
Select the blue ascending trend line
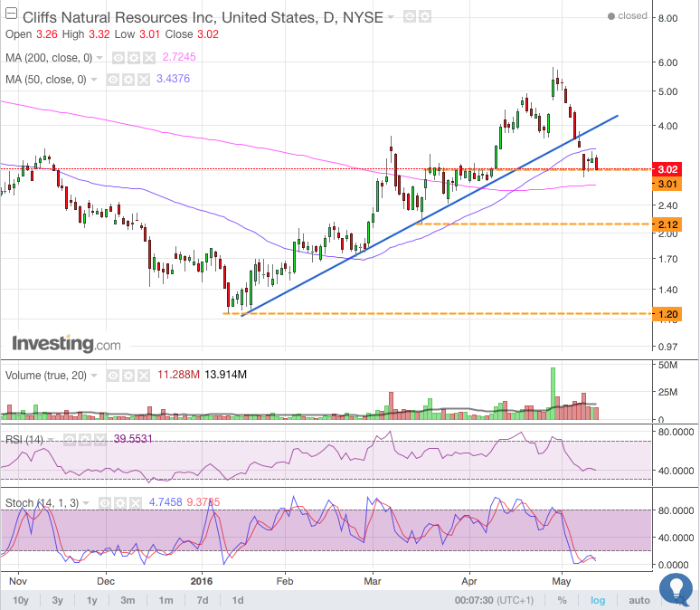(x=429, y=215)
